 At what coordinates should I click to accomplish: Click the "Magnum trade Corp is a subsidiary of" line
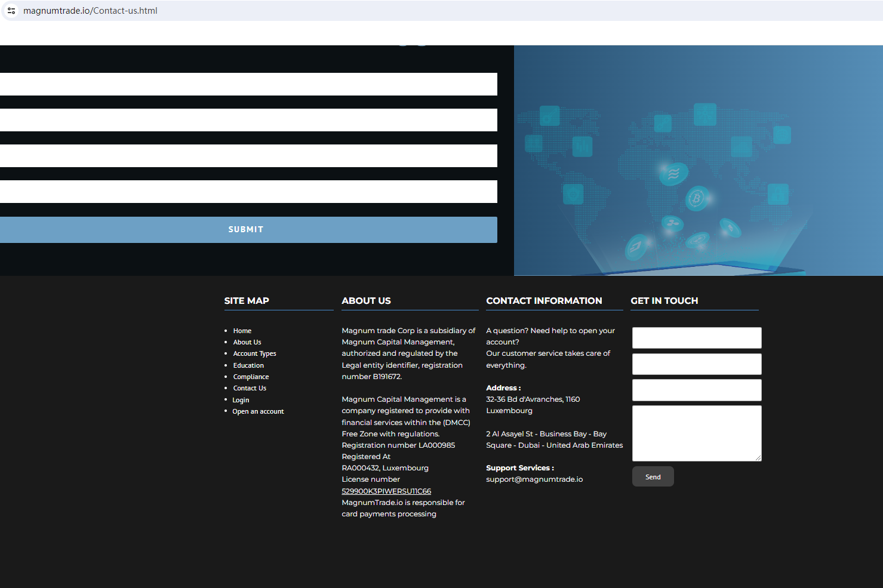tap(409, 331)
